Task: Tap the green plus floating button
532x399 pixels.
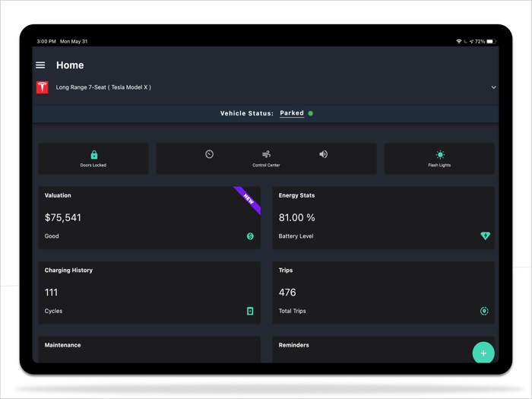Action: click(x=483, y=353)
